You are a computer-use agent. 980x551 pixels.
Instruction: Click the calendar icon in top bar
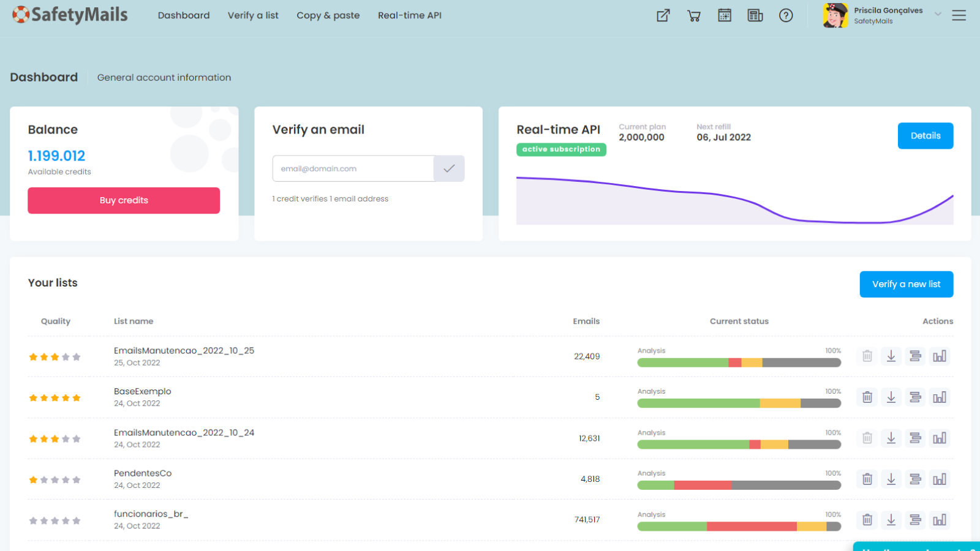pyautogui.click(x=724, y=16)
